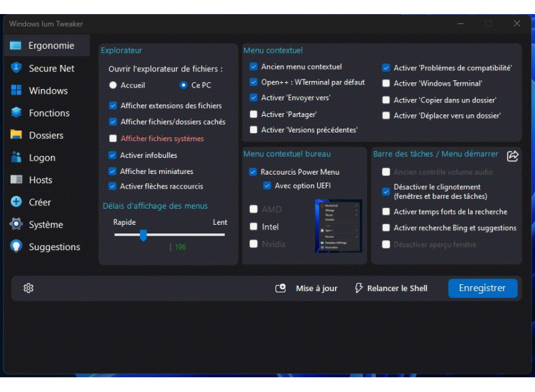Click Mise à jour label
This screenshot has height=392, width=535.
click(x=316, y=288)
